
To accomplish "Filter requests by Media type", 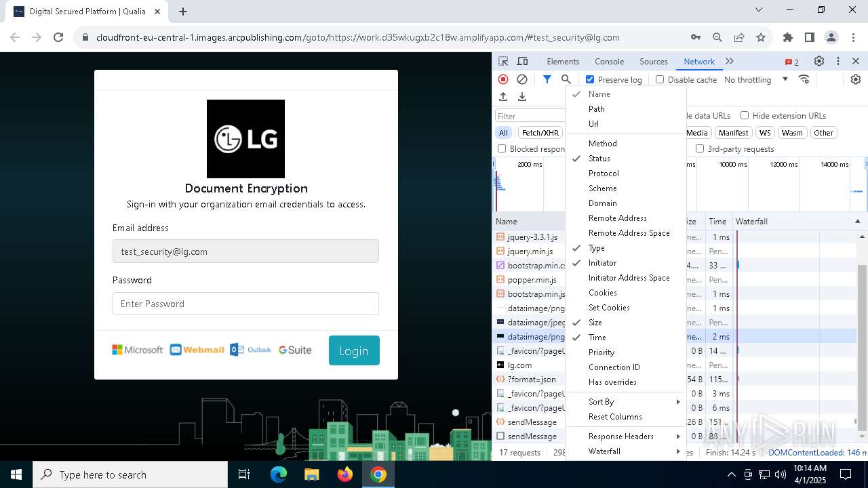I will click(697, 133).
